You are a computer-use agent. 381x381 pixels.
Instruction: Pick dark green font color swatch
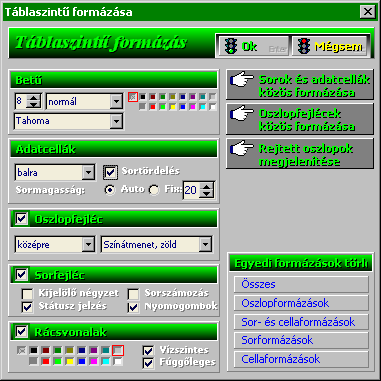163,97
